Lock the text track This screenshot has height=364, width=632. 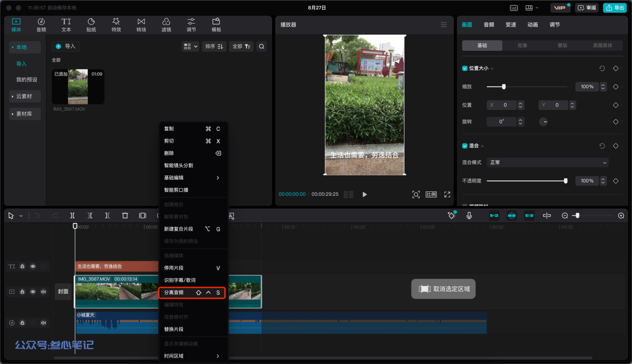tap(22, 266)
